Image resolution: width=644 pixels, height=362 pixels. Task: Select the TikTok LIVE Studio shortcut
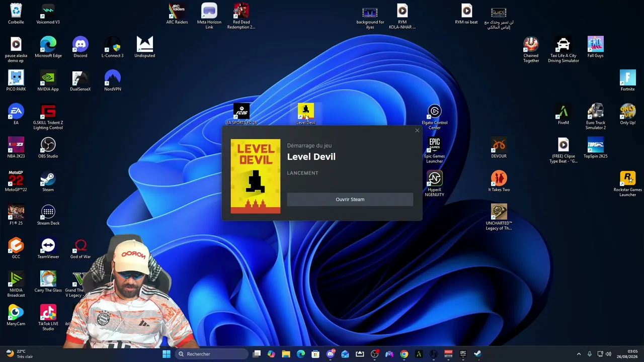tap(48, 318)
